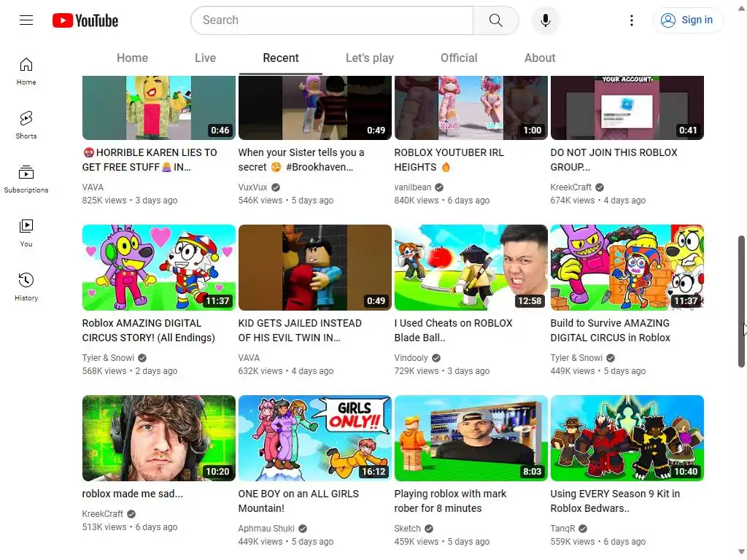Select the Recent tab

coord(281,58)
